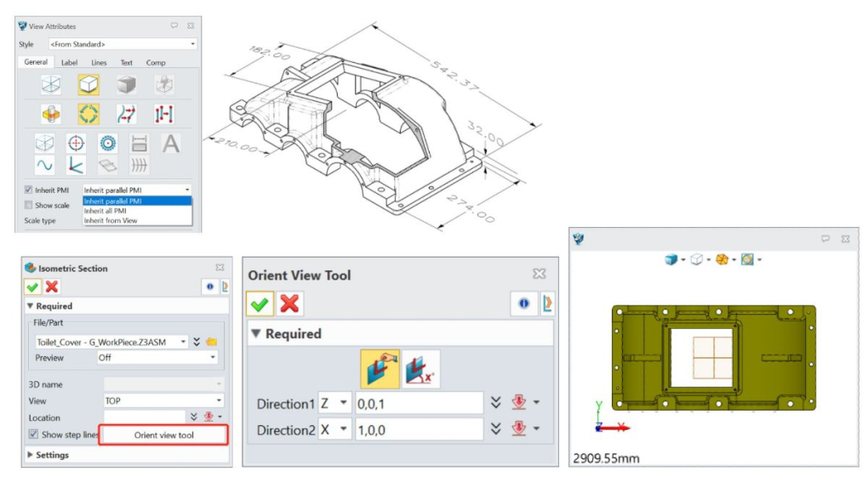This screenshot has height=488, width=868.
Task: Click the curved lines with red arrows icon
Action: click(126, 114)
